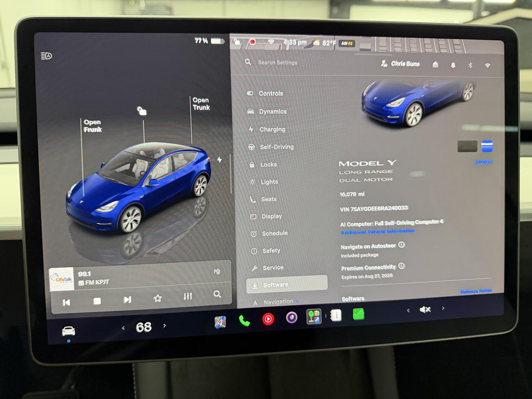
Task: Search media with the magnifier icon
Action: pyautogui.click(x=217, y=294)
